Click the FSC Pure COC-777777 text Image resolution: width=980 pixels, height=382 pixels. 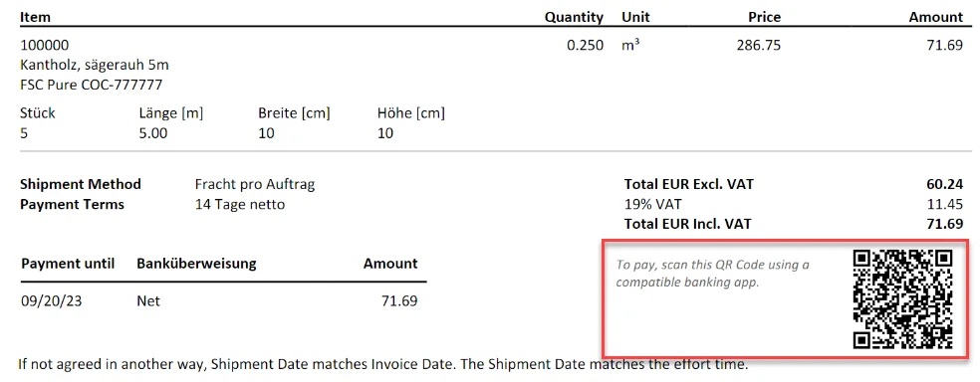click(x=92, y=85)
